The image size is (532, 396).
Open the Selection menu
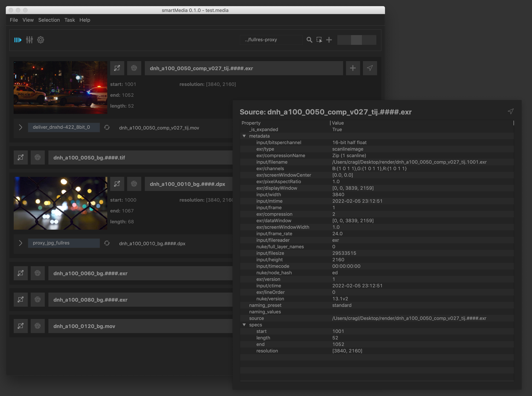click(x=49, y=20)
